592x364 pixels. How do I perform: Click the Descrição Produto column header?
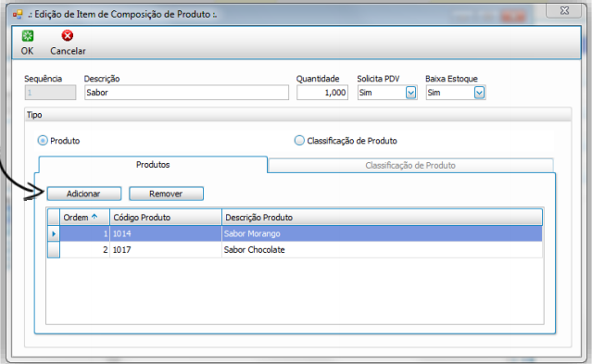point(382,218)
